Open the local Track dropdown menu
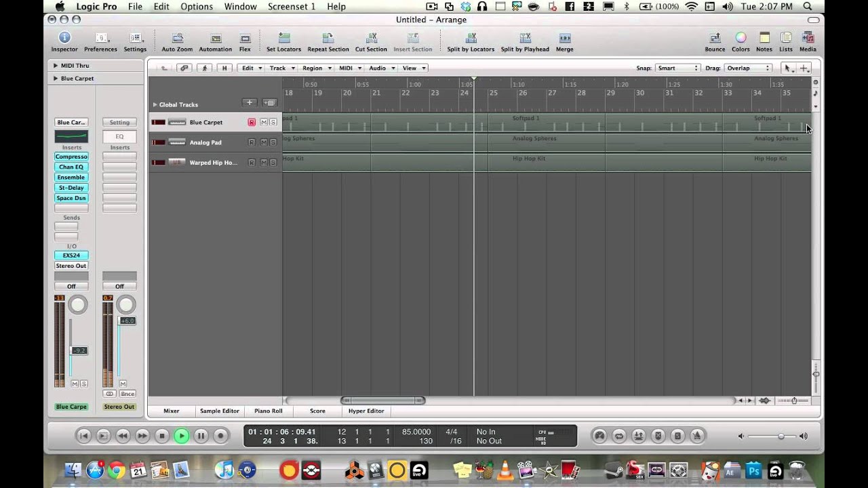Image resolution: width=868 pixels, height=488 pixels. pyautogui.click(x=281, y=68)
